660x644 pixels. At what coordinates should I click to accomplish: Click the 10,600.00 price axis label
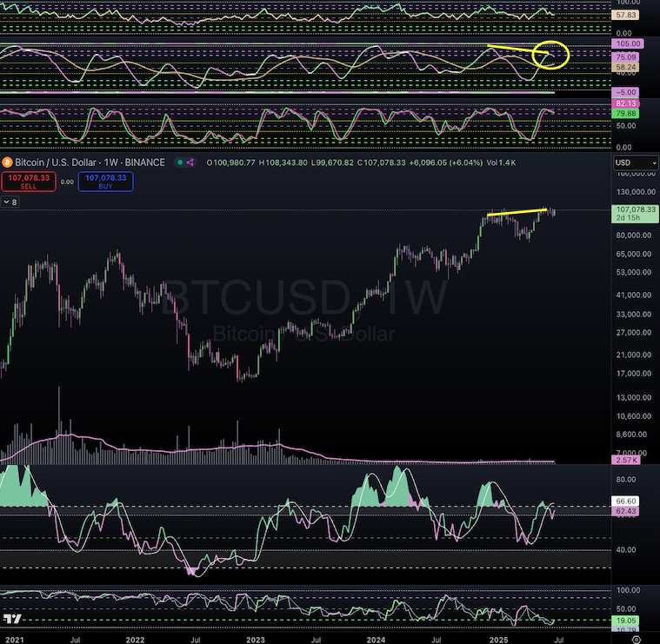coord(634,416)
